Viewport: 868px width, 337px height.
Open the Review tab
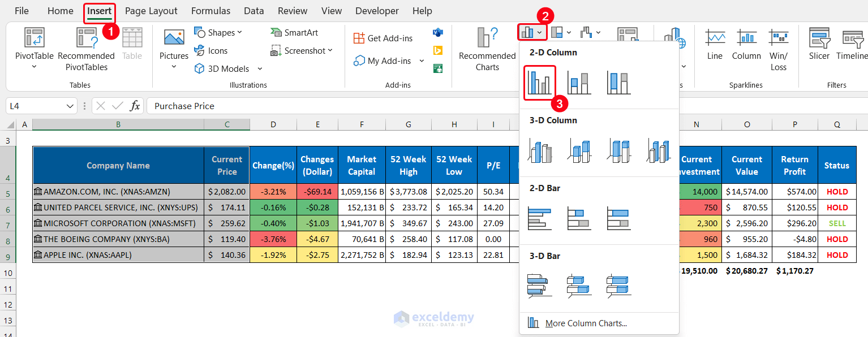pos(293,11)
